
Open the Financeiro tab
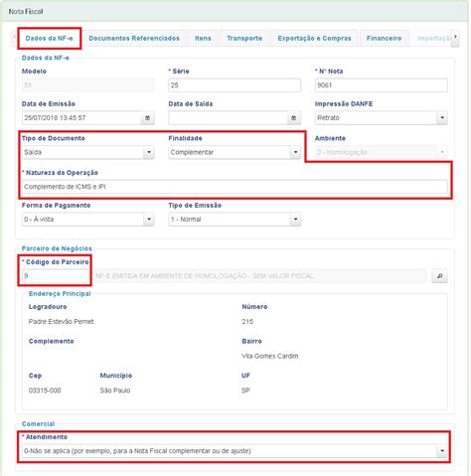click(x=384, y=38)
